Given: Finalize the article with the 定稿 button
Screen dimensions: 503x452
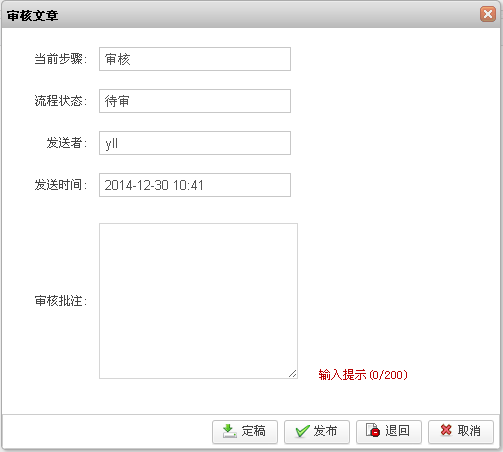Looking at the screenshot, I should tap(245, 432).
